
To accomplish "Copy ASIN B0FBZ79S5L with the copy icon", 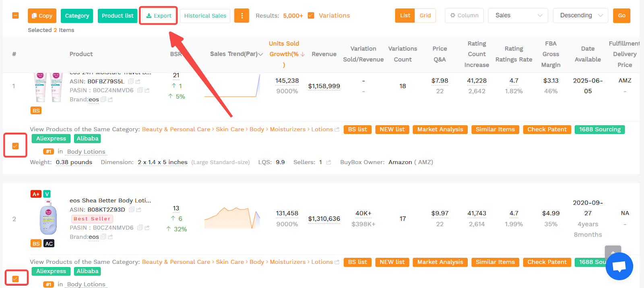I will coord(131,81).
